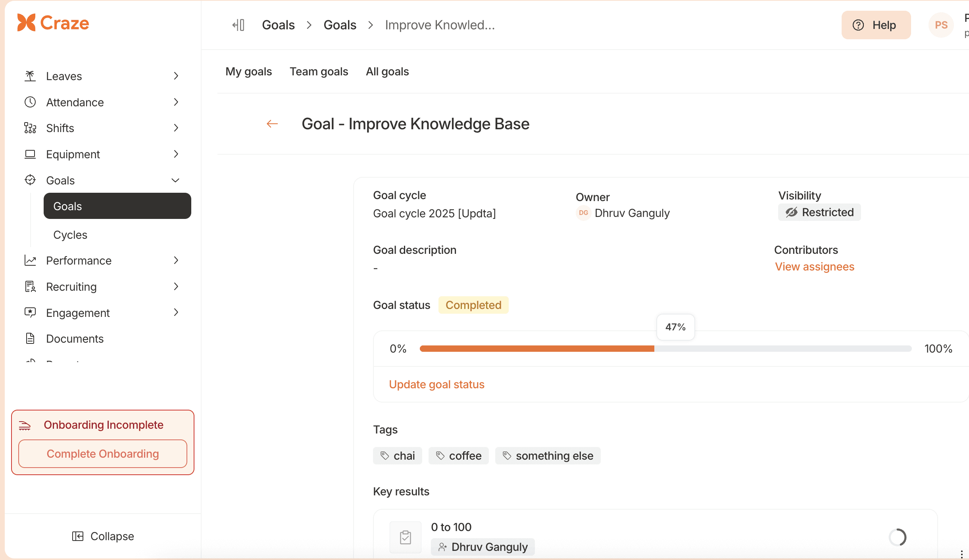Select the chai tag

[x=397, y=455]
